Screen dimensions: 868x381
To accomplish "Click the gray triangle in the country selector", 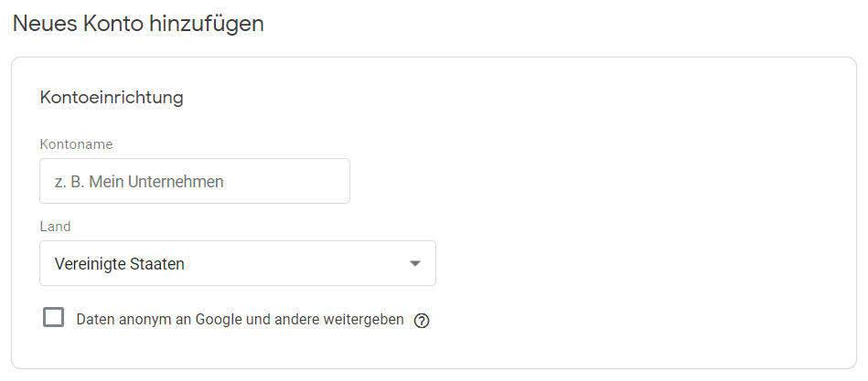I will [x=414, y=264].
